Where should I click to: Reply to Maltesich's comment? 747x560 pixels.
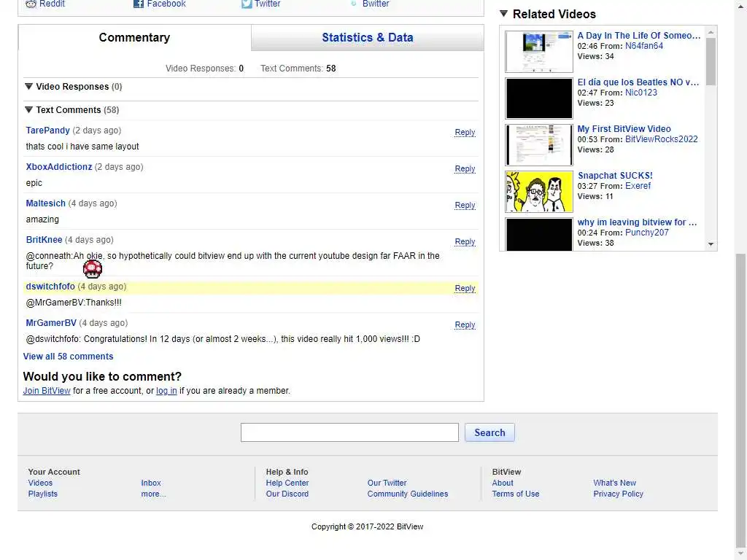pyautogui.click(x=465, y=205)
